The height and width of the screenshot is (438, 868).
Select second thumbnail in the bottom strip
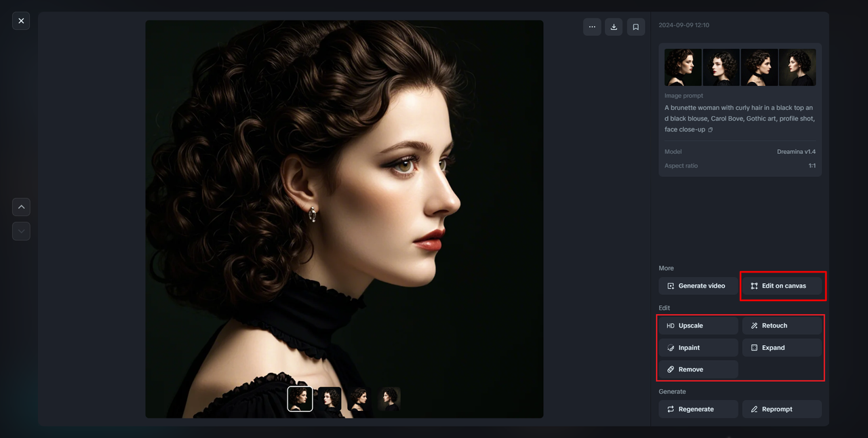click(x=330, y=399)
